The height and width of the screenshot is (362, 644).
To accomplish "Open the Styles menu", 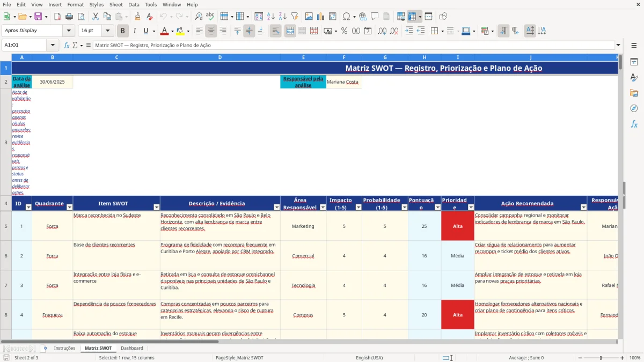I will coord(97,4).
